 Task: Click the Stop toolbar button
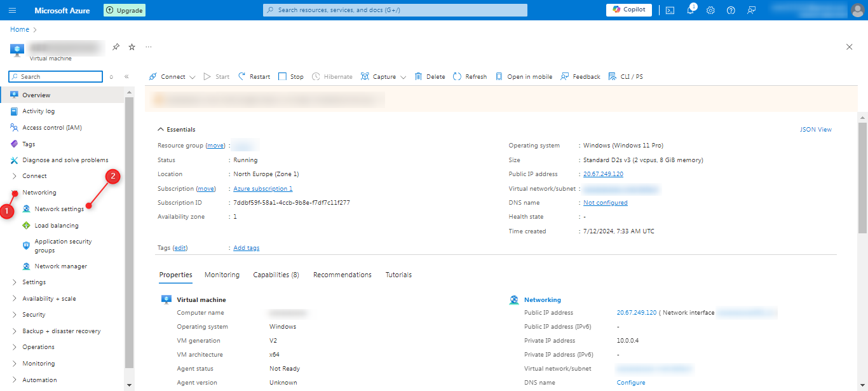tap(291, 76)
